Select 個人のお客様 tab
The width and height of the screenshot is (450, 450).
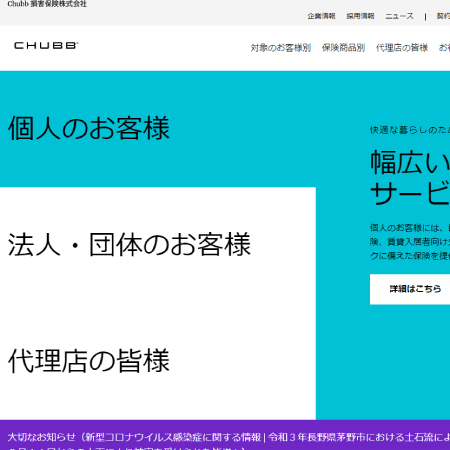click(158, 129)
